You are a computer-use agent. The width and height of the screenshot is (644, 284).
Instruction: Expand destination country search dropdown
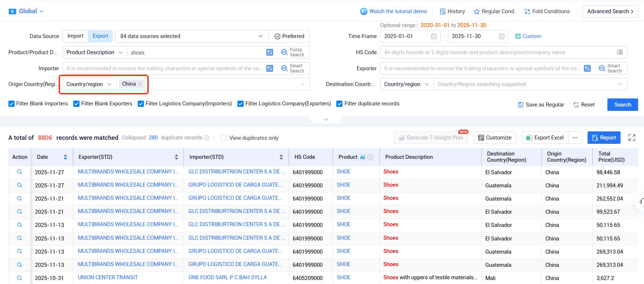click(620, 84)
